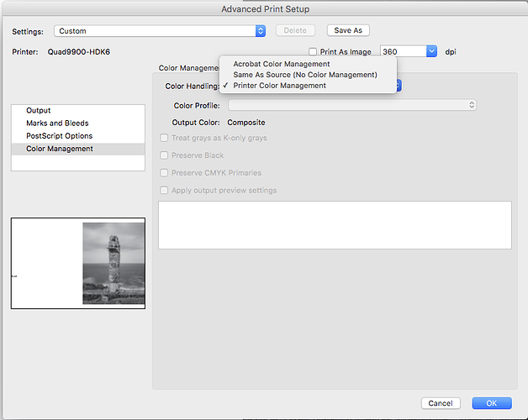
Task: Select Output in the settings list
Action: pyautogui.click(x=39, y=111)
